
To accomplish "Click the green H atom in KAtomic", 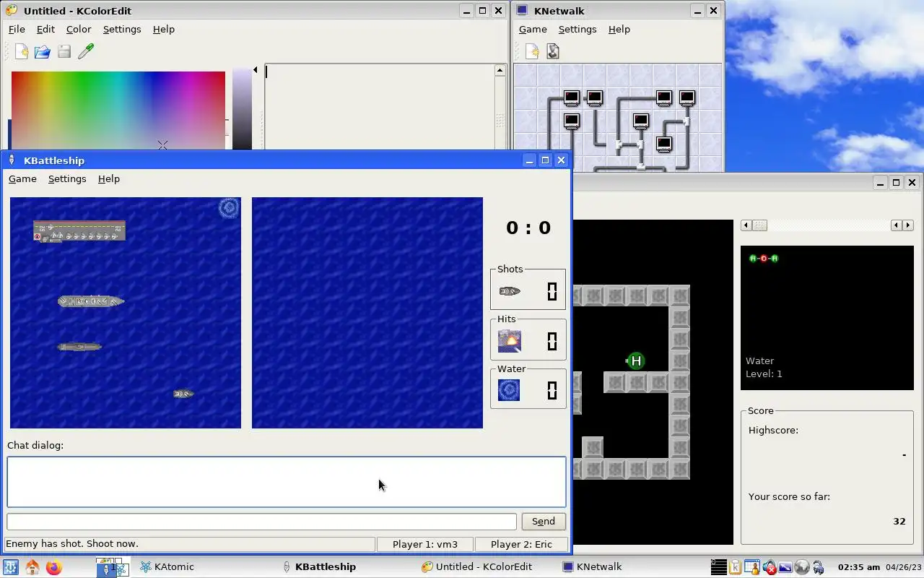I will click(635, 361).
